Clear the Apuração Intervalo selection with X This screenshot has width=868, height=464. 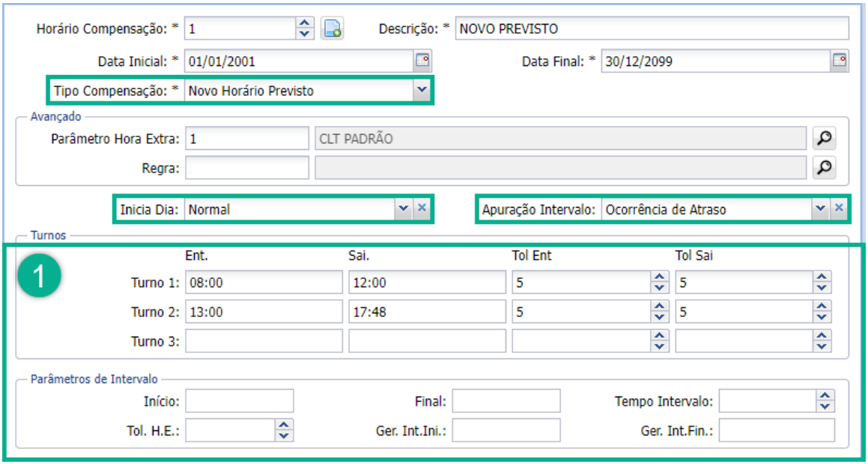coord(839,208)
